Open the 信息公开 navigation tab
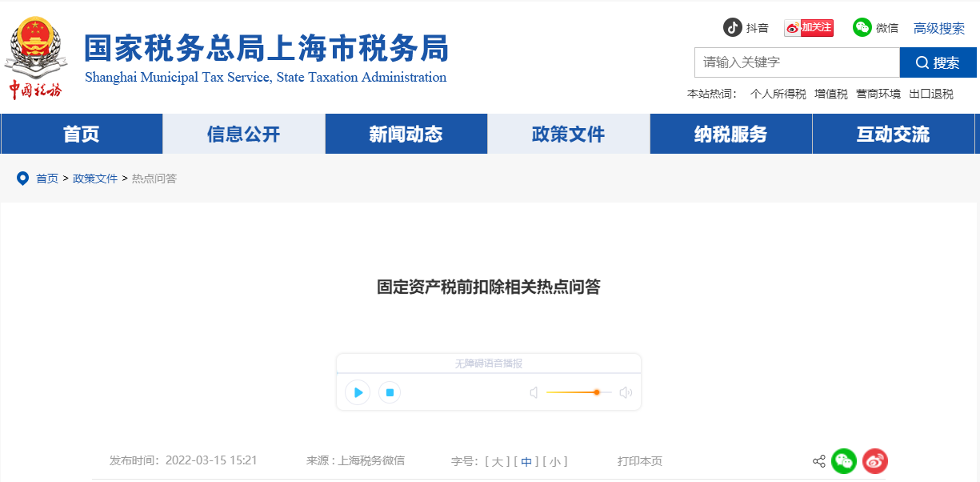This screenshot has height=482, width=980. (243, 134)
